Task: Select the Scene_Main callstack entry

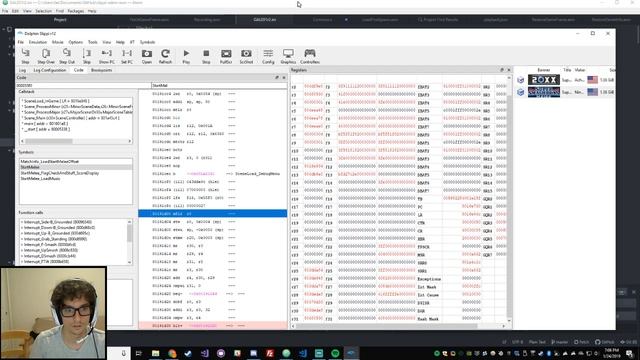Action: (x=70, y=118)
